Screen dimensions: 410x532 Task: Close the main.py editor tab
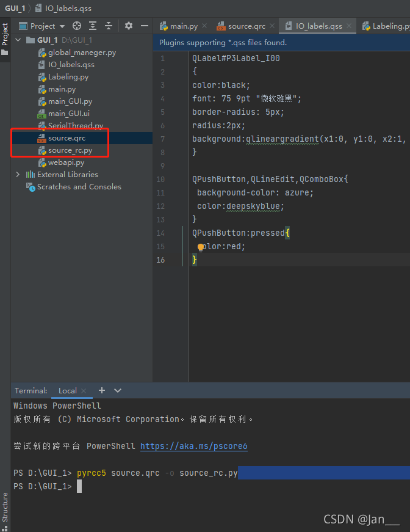[204, 26]
